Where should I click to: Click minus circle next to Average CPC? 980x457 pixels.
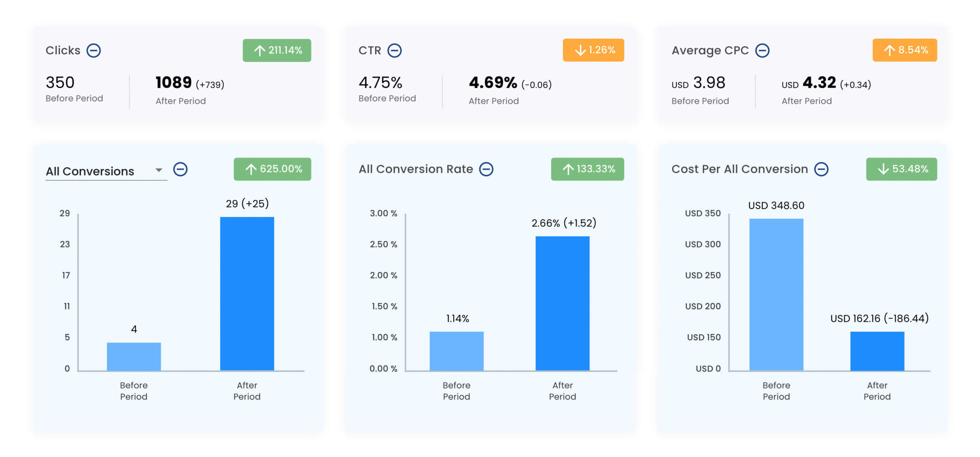coord(762,50)
